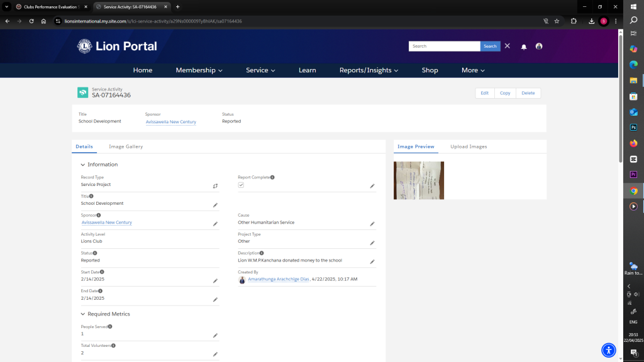The height and width of the screenshot is (362, 644).
Task: Open Chrome extensions puzzle icon
Action: tap(574, 21)
